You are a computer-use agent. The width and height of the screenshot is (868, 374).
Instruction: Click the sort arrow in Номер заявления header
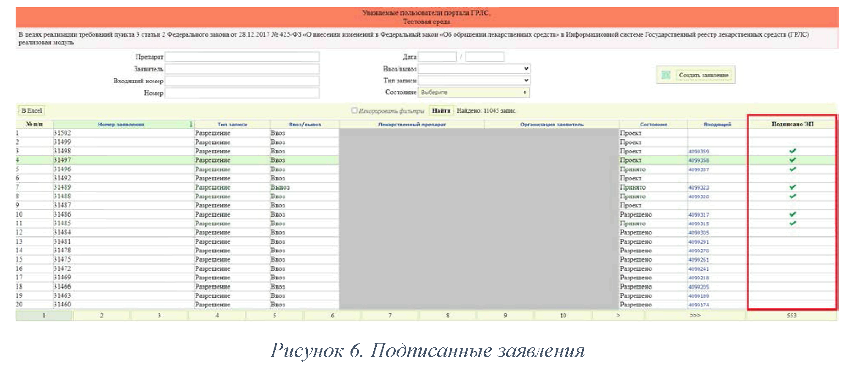point(191,124)
